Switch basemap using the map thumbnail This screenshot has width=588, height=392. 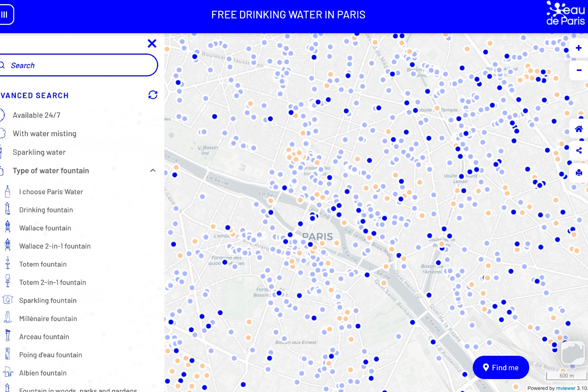click(572, 353)
